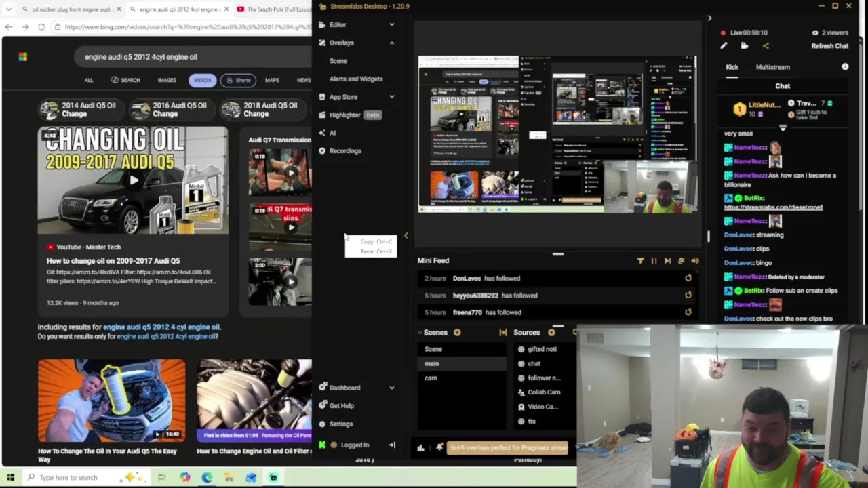
Task: Toggle the Mini Feed alert volume speaker icon
Action: (x=694, y=260)
